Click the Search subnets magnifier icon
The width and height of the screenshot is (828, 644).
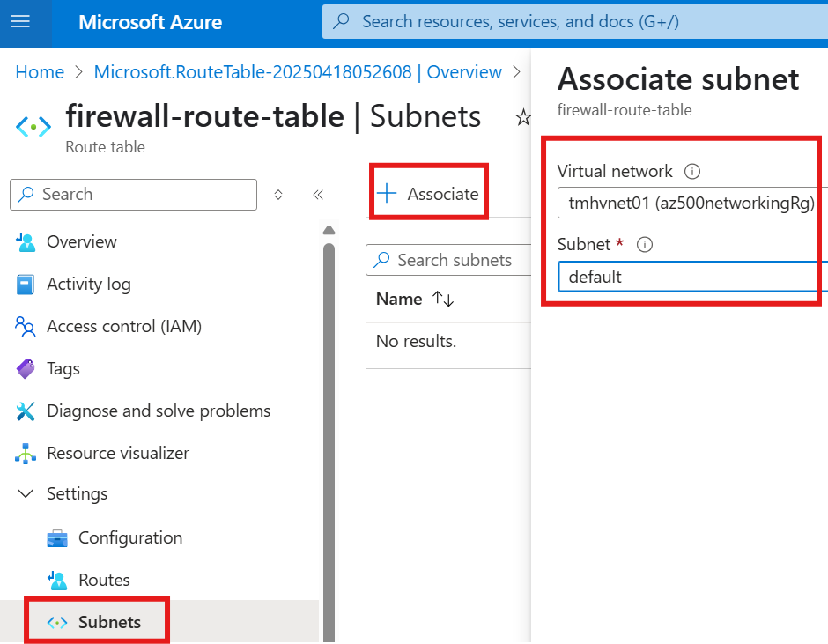pyautogui.click(x=381, y=260)
